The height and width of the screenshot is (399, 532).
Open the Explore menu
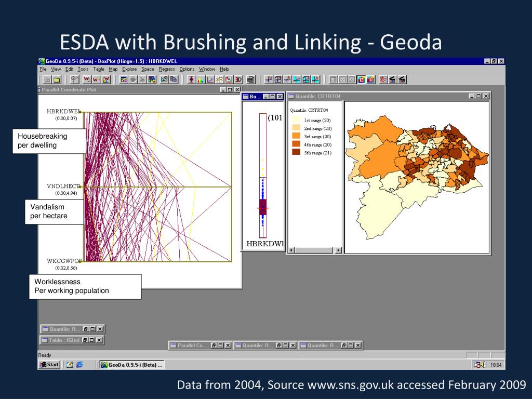pyautogui.click(x=129, y=69)
